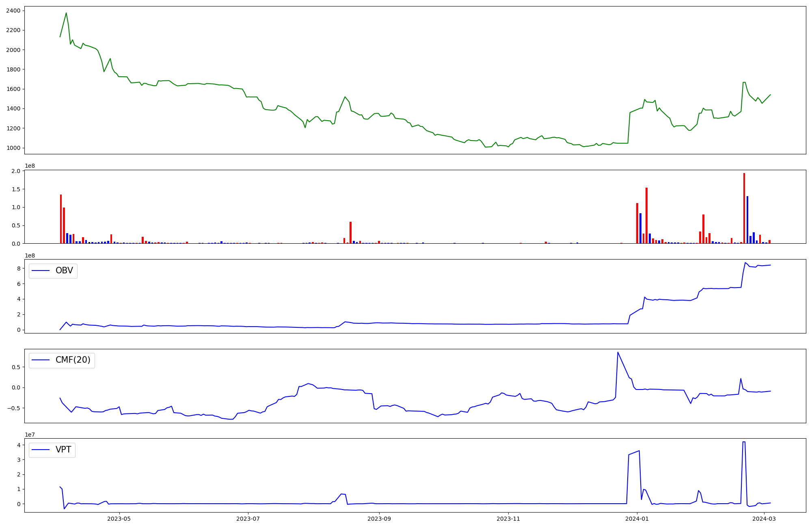The image size is (812, 528).
Task: Click the 1e7 exponent label above VPT chart
Action: [x=30, y=435]
